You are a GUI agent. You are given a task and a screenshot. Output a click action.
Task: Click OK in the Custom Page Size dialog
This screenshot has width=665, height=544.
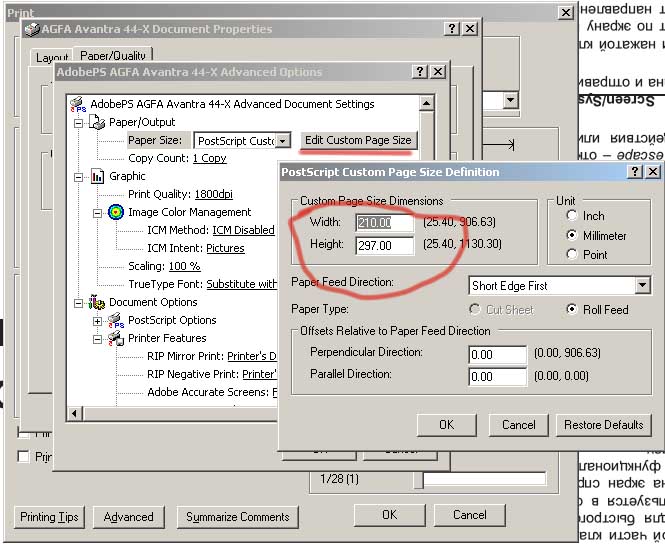coord(447,425)
